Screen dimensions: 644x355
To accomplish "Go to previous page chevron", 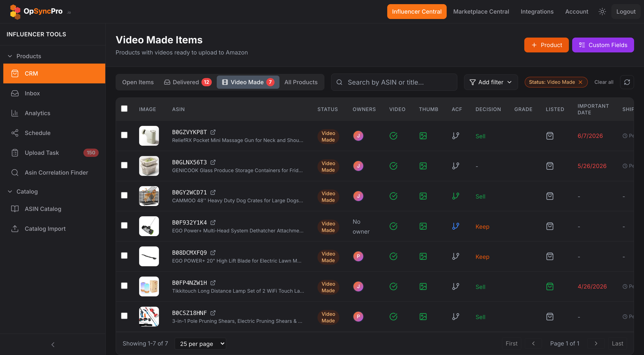I will pos(533,343).
